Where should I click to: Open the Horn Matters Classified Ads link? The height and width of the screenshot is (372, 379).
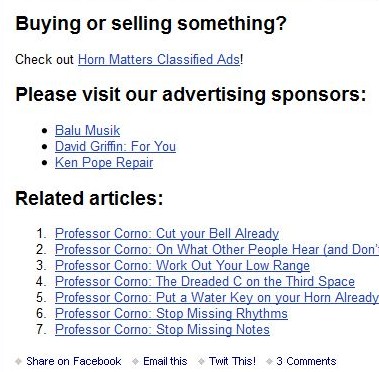[x=159, y=60]
